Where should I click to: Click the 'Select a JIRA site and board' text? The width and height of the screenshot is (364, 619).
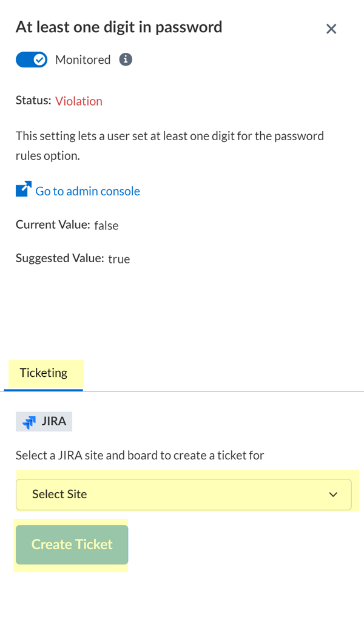(140, 455)
